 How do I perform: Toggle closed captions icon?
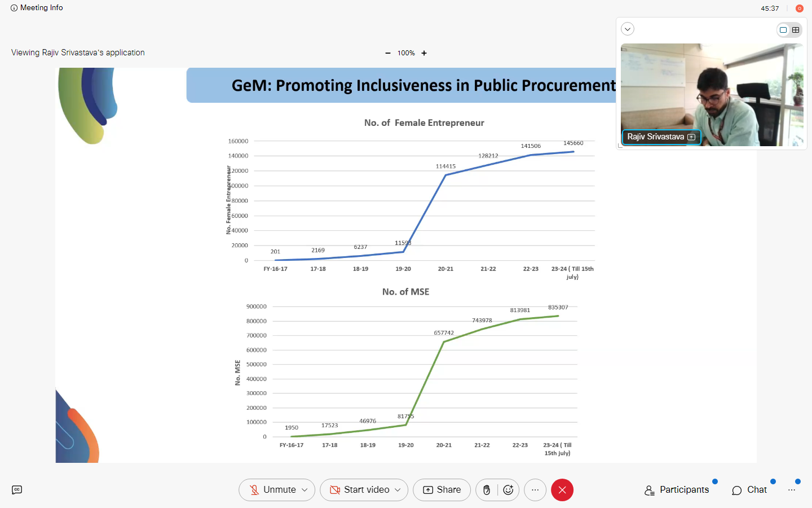[17, 490]
